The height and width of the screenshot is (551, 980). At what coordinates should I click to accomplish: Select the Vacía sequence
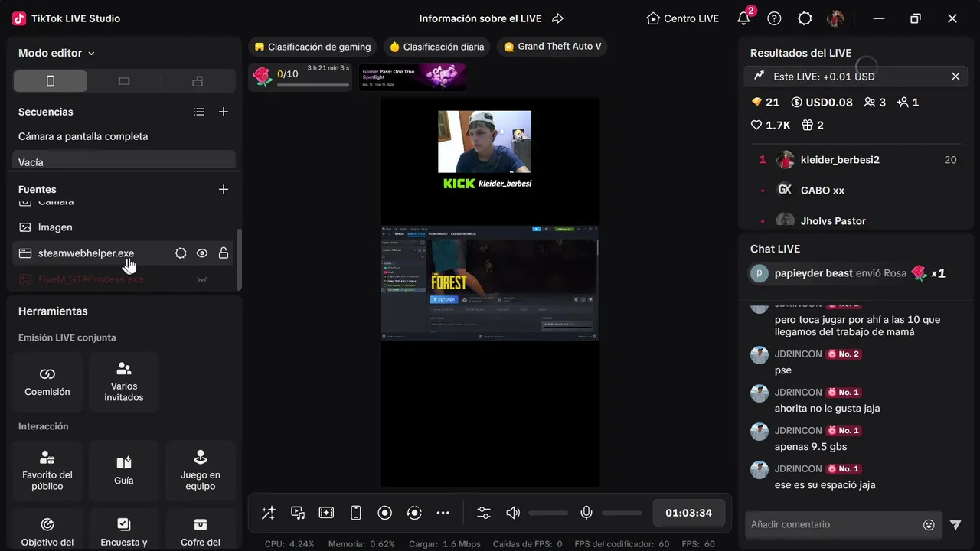[x=124, y=161]
